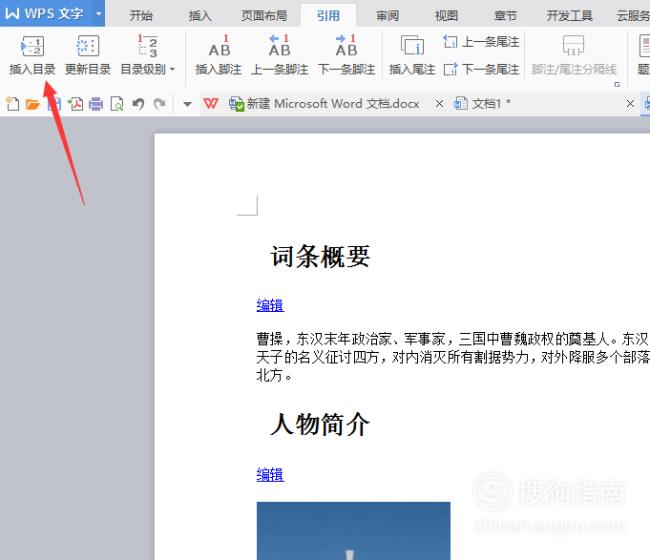Close the 新建 Microsoft Word 文档.docx tab
The image size is (650, 560).
pos(439,104)
